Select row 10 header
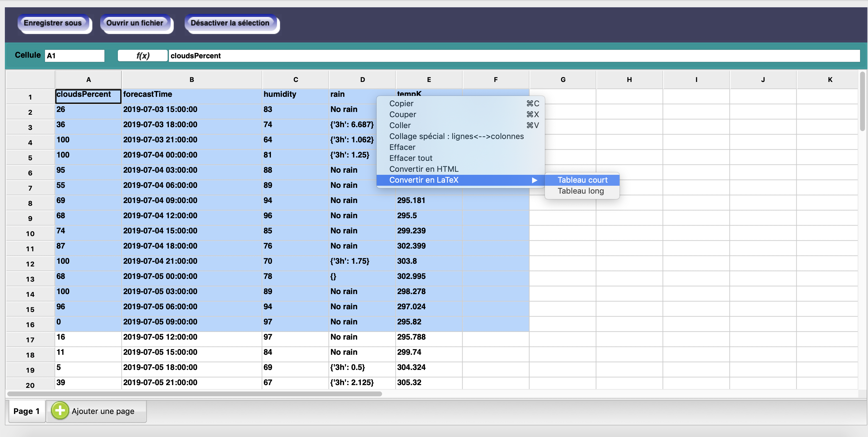The height and width of the screenshot is (437, 868). click(30, 233)
